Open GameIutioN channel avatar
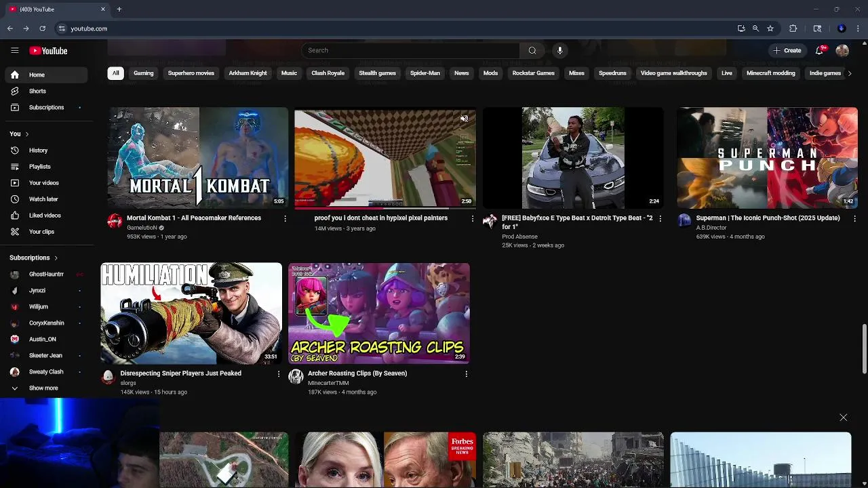 (115, 221)
